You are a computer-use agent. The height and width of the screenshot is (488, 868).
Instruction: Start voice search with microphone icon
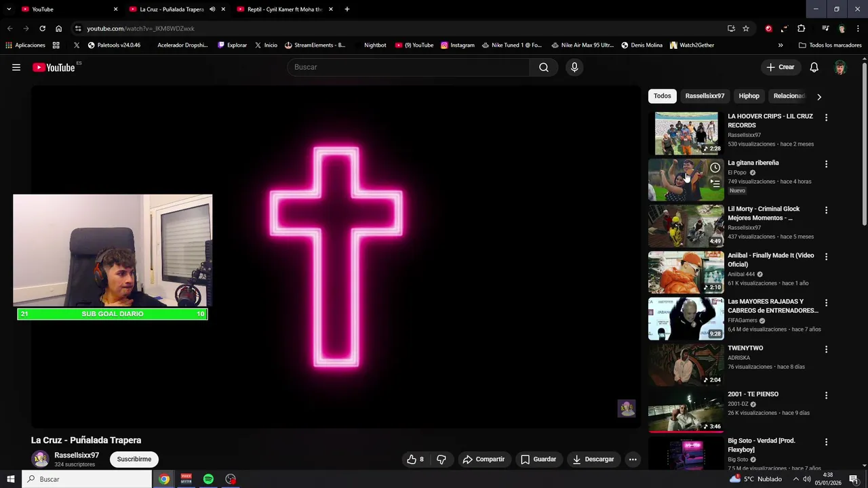pyautogui.click(x=574, y=67)
